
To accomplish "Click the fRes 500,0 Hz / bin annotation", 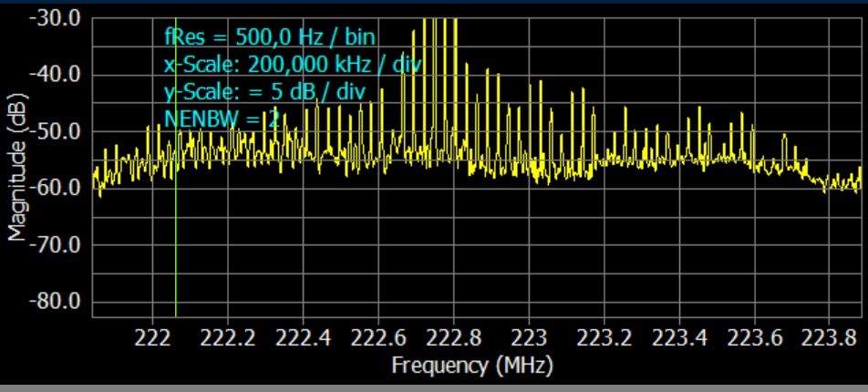I will 270,37.
